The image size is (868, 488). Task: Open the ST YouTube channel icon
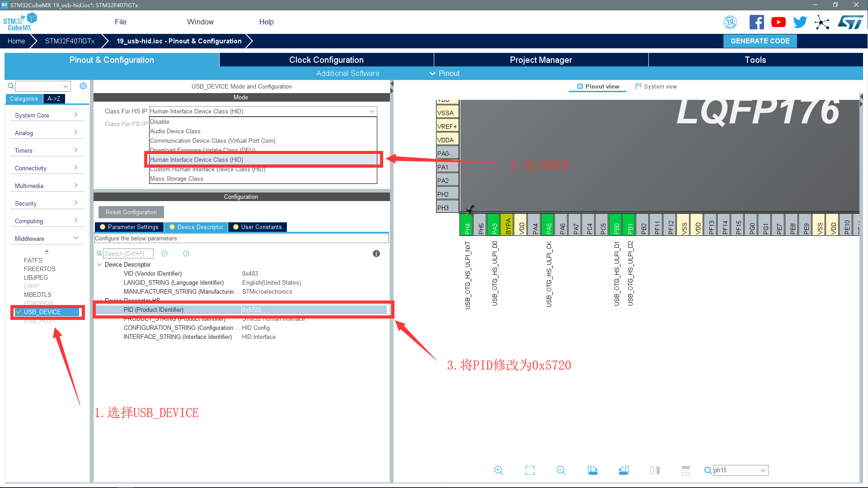point(778,22)
